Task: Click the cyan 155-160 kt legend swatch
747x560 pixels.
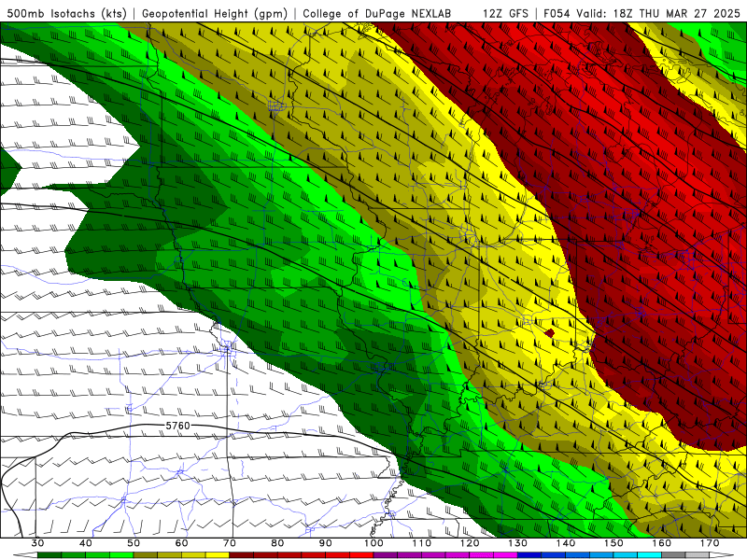Action: [x=650, y=555]
